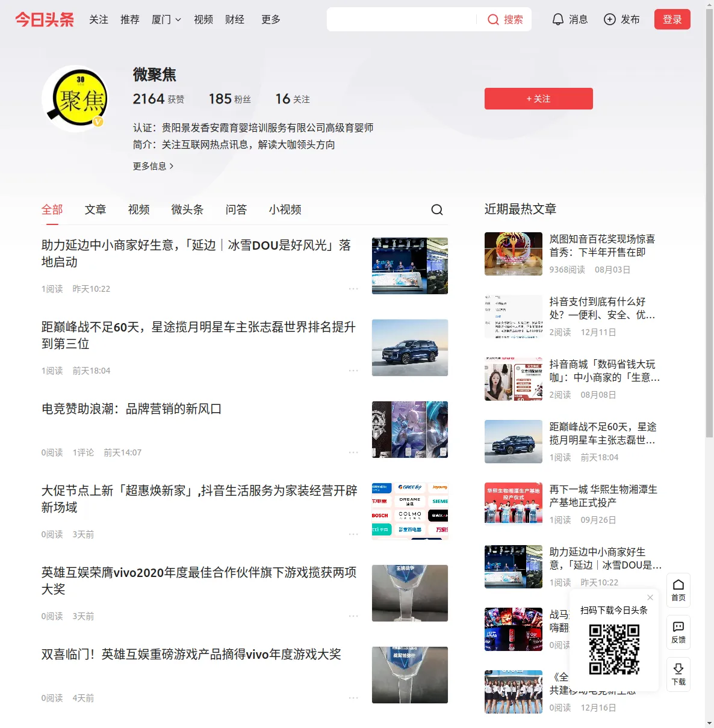Viewport: 714px width, 728px height.
Task: Open more options for 电竞赞助浪潮 article
Action: pos(353,452)
